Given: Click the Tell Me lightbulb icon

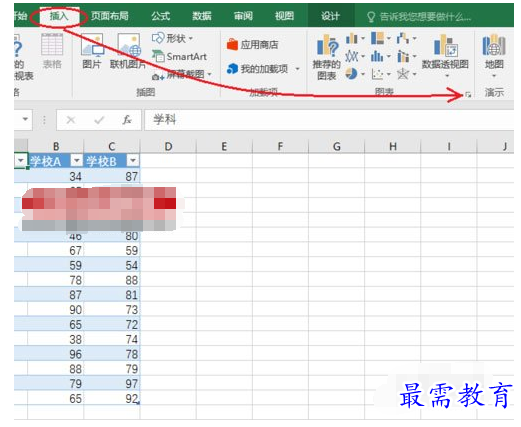Looking at the screenshot, I should (x=371, y=17).
